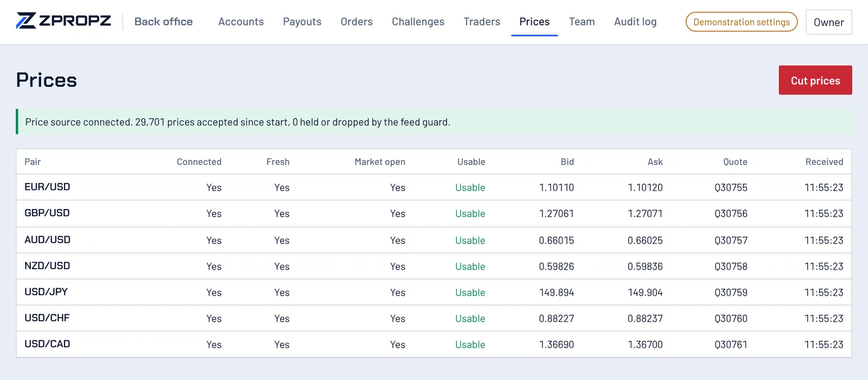
Task: Click USD/CAD ask value 1.36700
Action: click(x=645, y=344)
